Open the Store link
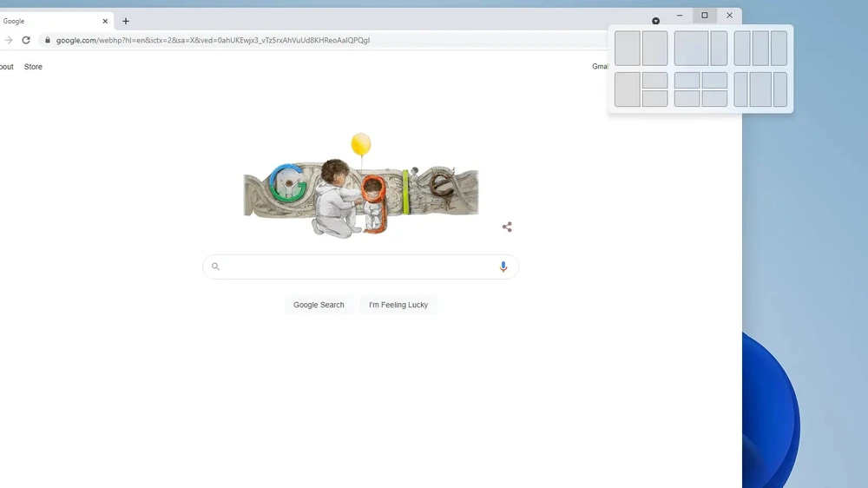868x488 pixels. coord(33,67)
